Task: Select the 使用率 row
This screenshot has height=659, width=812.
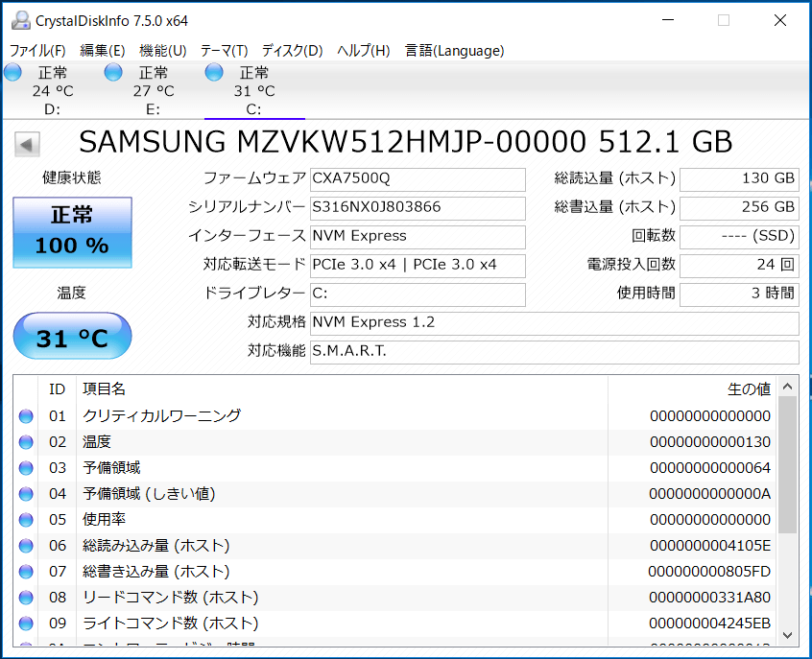Action: pyautogui.click(x=394, y=520)
